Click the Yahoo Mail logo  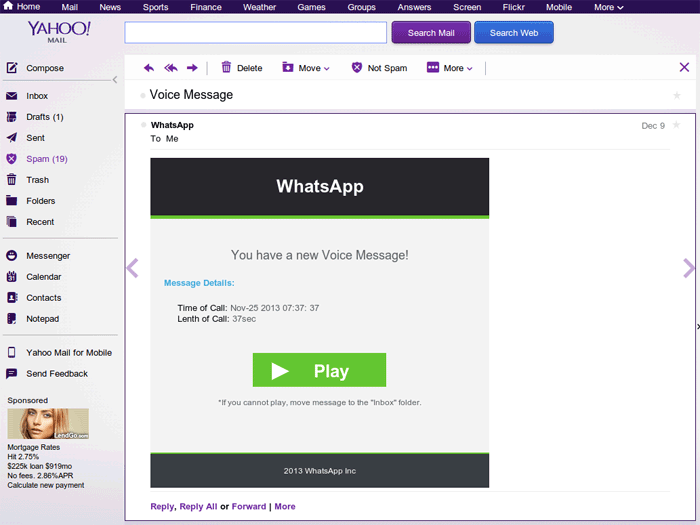[x=59, y=32]
